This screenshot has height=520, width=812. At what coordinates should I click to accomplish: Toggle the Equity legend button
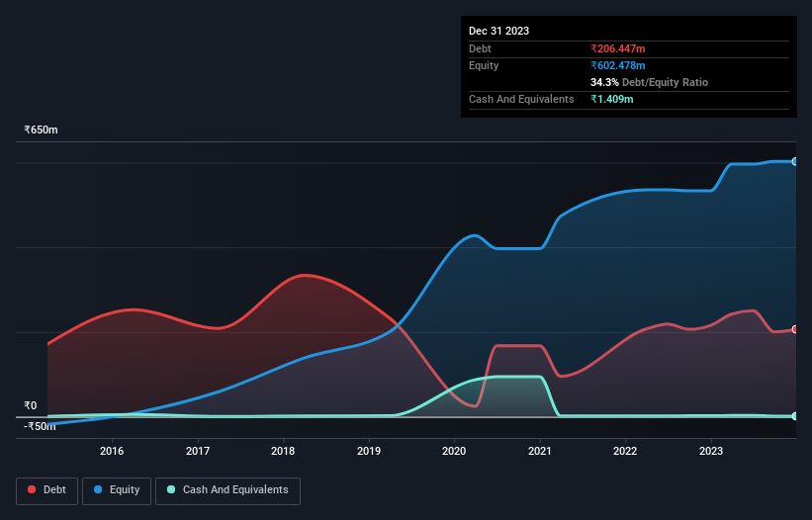[x=117, y=490]
